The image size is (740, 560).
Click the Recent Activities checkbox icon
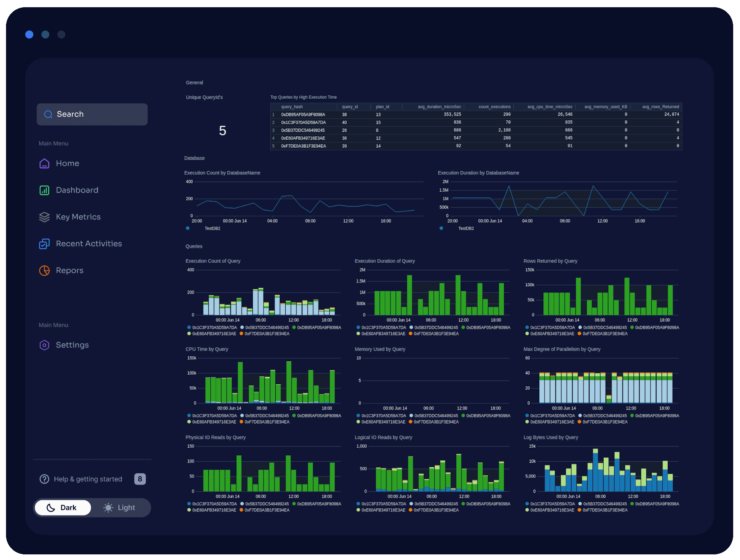(x=45, y=244)
